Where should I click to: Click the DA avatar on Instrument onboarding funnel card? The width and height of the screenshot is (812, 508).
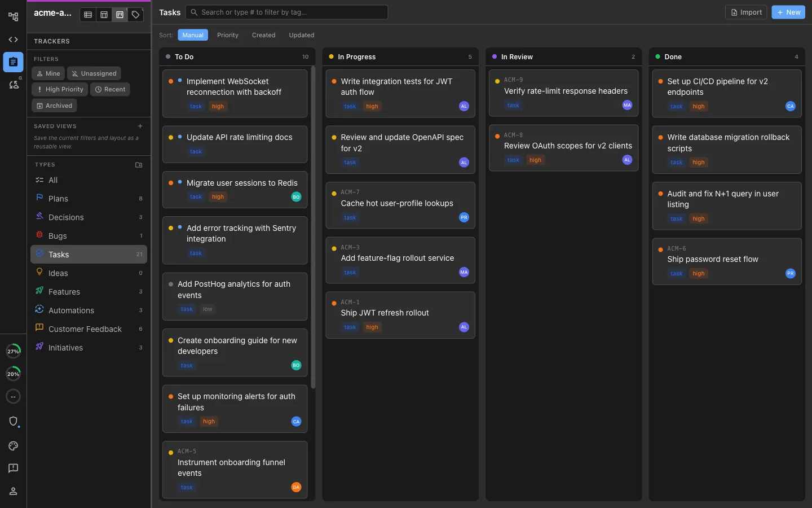[x=296, y=487]
